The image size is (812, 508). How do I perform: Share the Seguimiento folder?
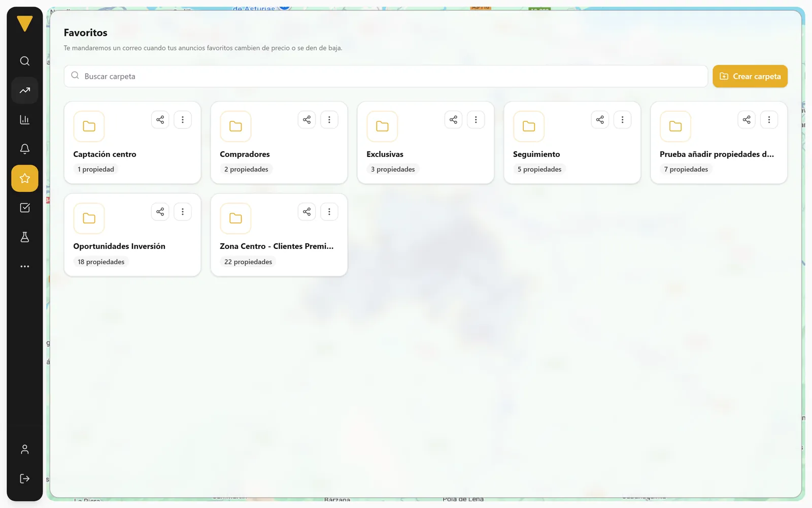click(x=600, y=120)
